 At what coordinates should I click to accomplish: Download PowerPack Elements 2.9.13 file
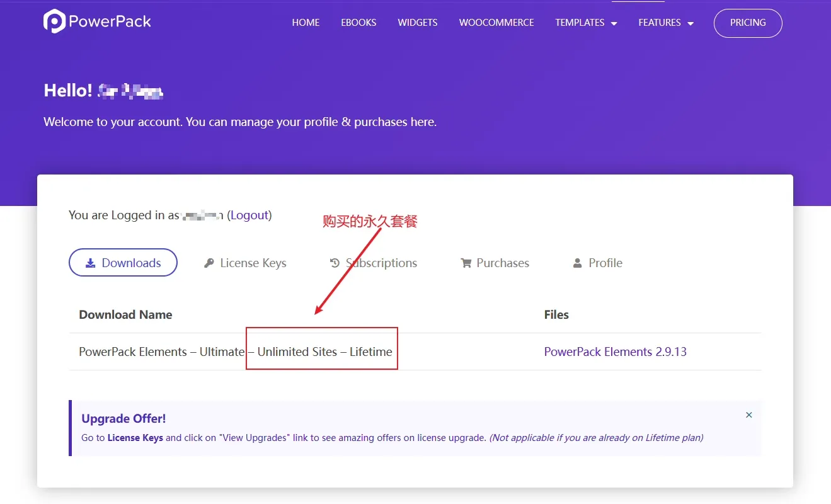(x=616, y=352)
